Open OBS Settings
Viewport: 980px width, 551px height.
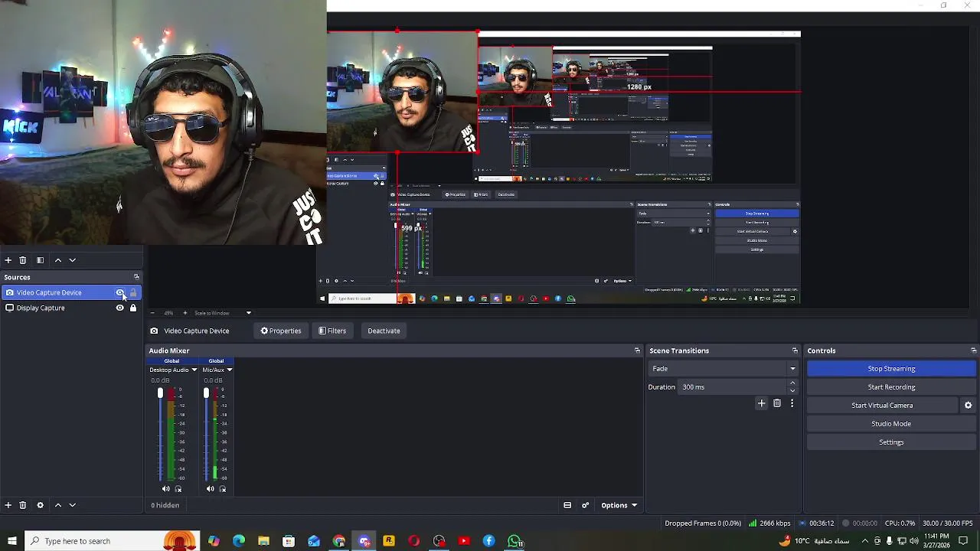pyautogui.click(x=891, y=442)
